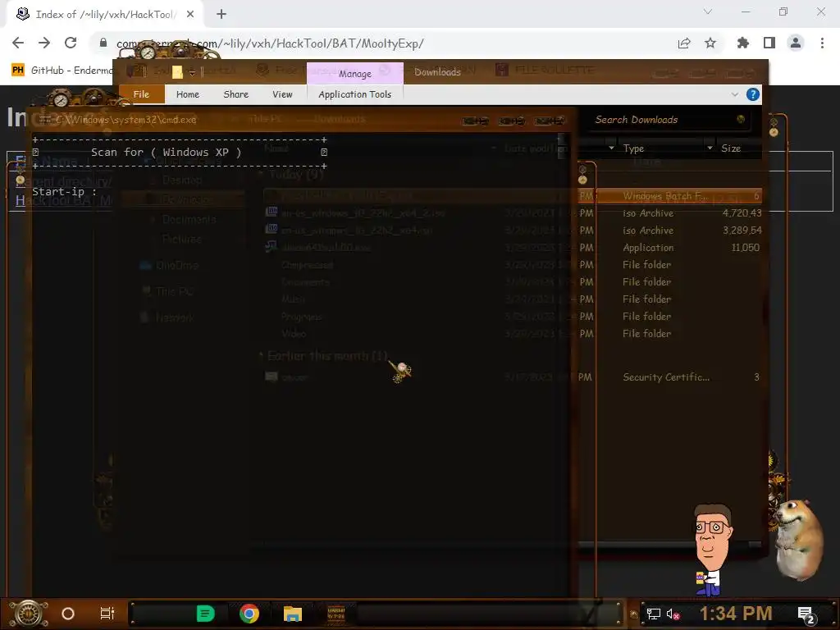Open Explorer help question mark
840x630 pixels.
point(753,94)
